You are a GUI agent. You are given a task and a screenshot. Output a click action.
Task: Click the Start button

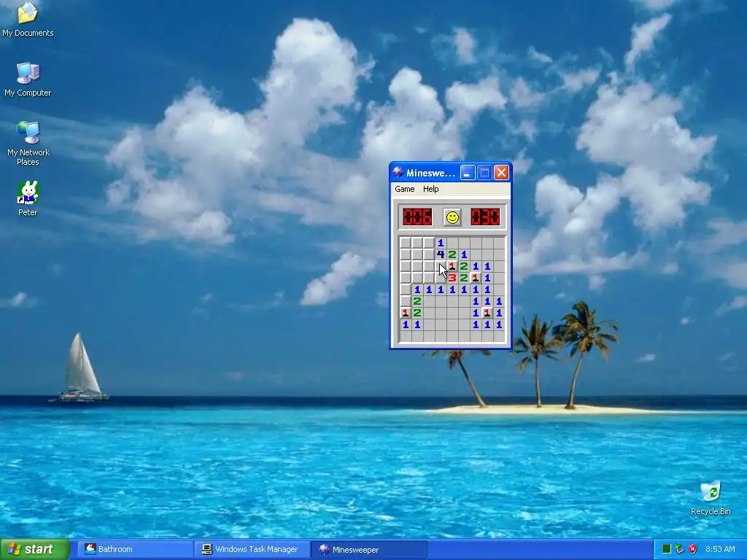tap(34, 549)
